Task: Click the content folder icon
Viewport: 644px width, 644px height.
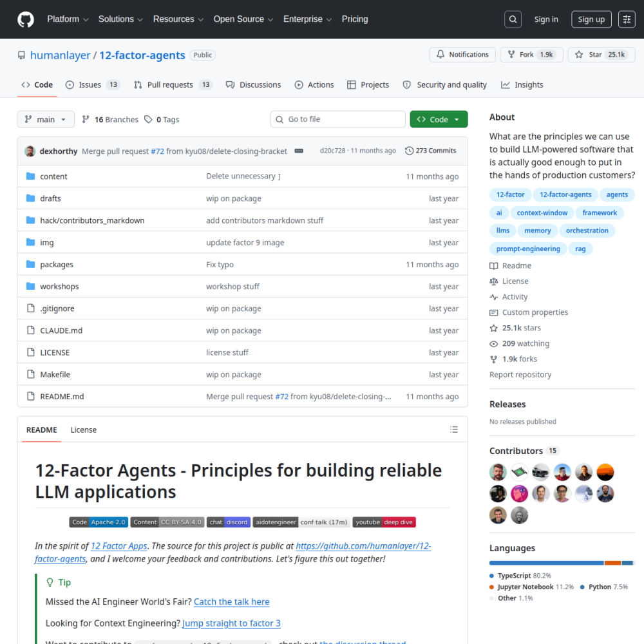Action: click(30, 176)
